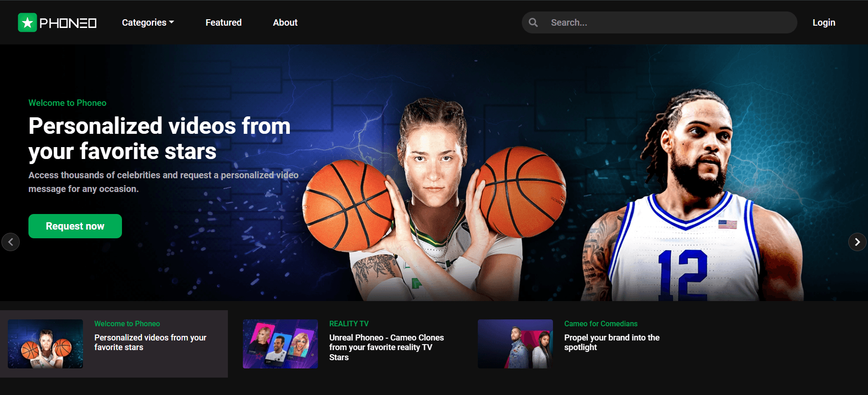
Task: Click the Phoneo star logo
Action: 28,22
